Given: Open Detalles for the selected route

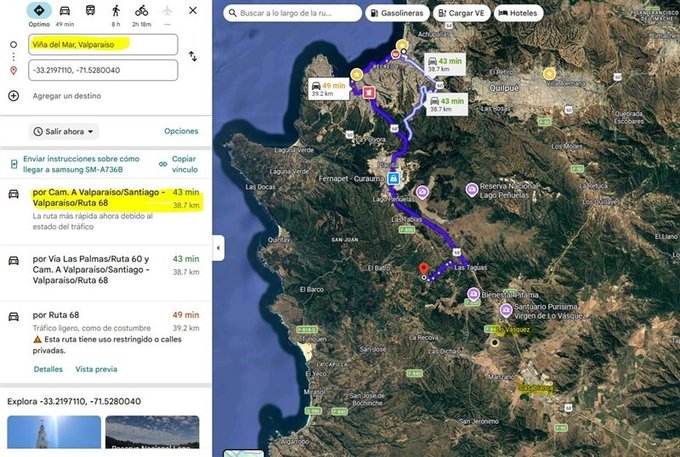Looking at the screenshot, I should [x=48, y=369].
